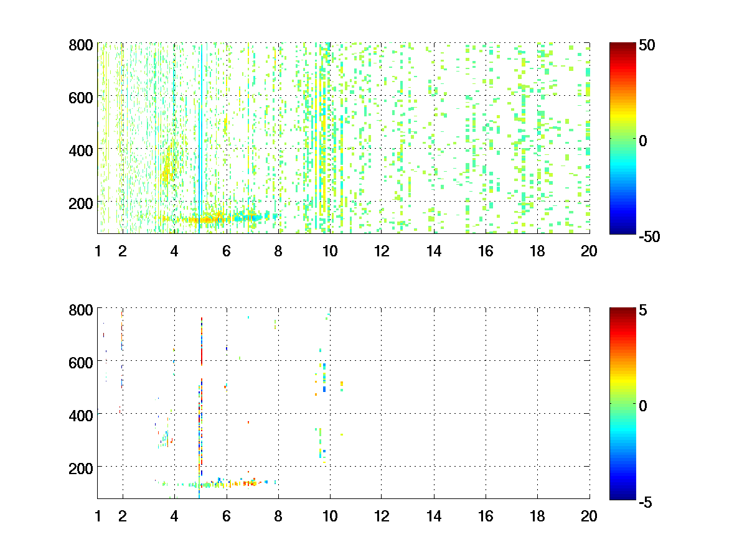
Task: Click the 800 y-axis tick of bottom plot
Action: point(81,309)
